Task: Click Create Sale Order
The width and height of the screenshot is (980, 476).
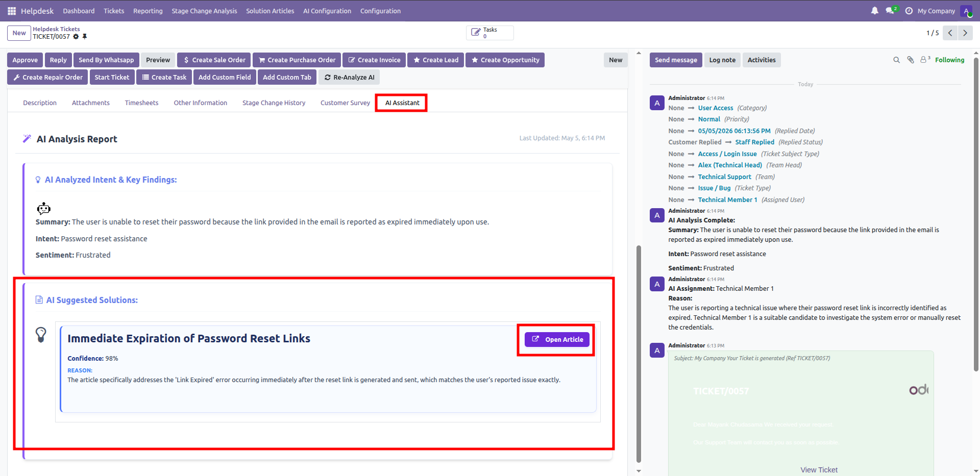Action: coord(214,60)
